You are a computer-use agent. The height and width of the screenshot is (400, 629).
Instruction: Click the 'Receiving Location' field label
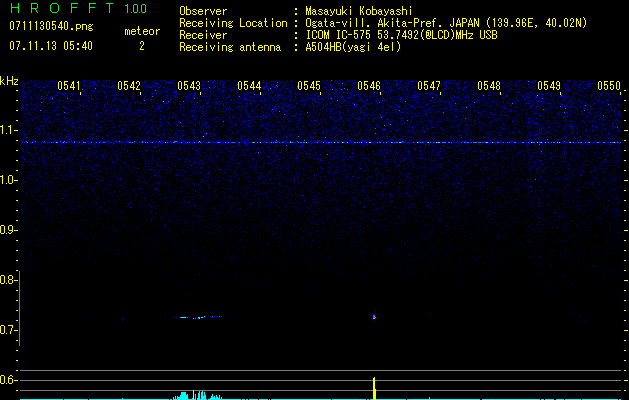pyautogui.click(x=233, y=23)
